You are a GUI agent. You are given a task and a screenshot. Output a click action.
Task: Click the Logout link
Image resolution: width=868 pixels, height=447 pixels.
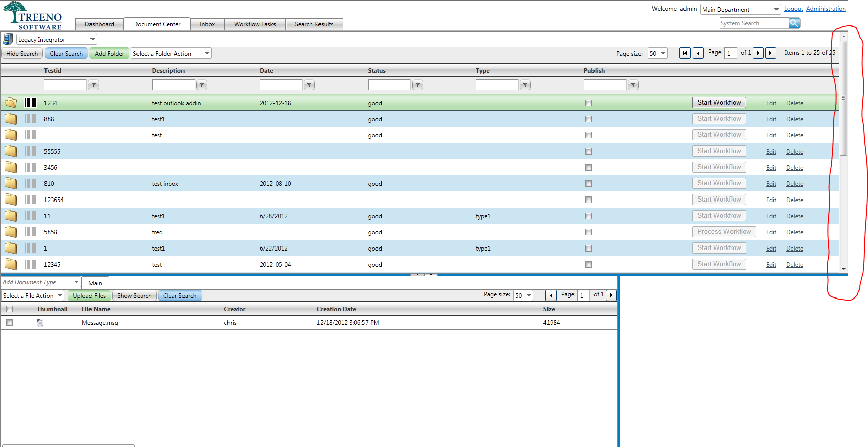tap(794, 9)
